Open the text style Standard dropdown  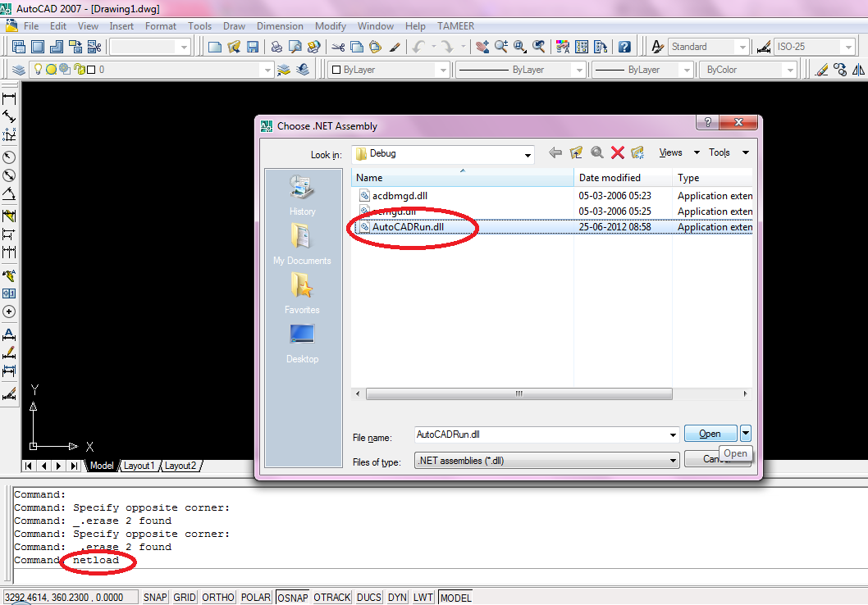point(743,47)
